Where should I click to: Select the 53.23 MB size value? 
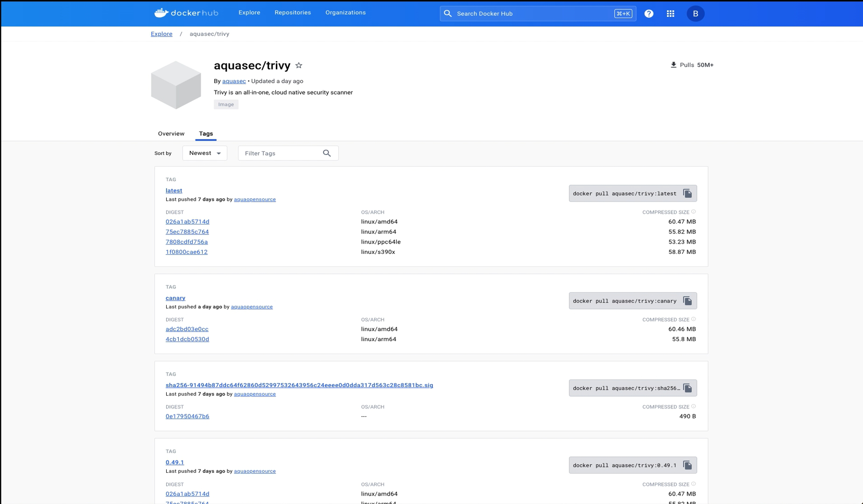click(x=682, y=242)
